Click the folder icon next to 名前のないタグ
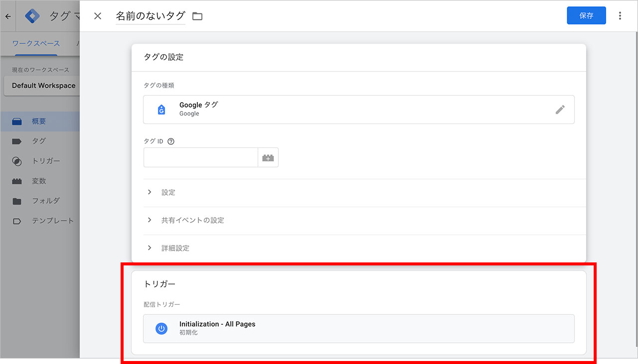 [197, 15]
